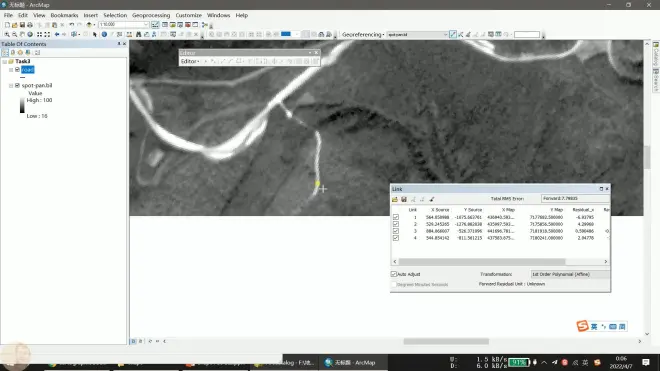Select the Zoom Out tool
This screenshot has height=371, width=660.
(14, 35)
